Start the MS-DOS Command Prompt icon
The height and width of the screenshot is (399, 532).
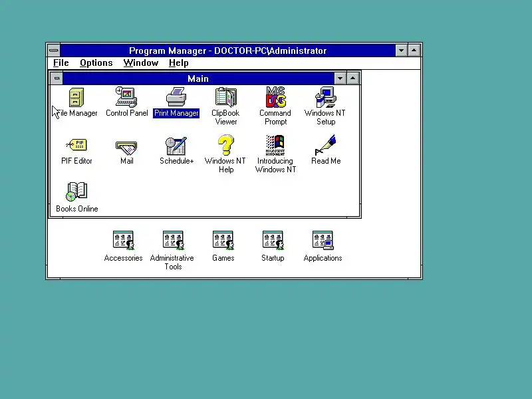(275, 97)
